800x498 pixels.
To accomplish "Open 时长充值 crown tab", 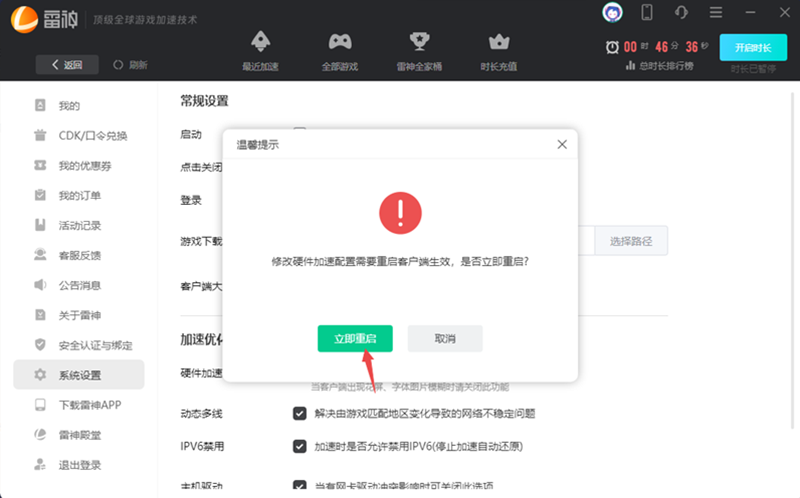I will 499,51.
